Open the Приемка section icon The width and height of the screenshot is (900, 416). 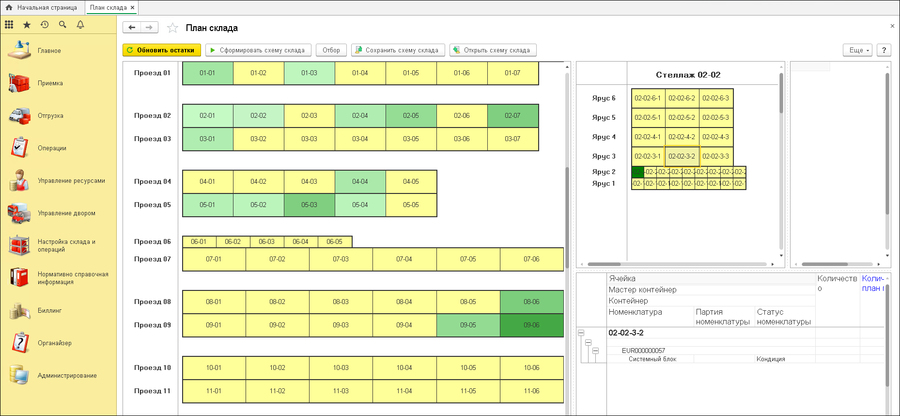point(20,83)
